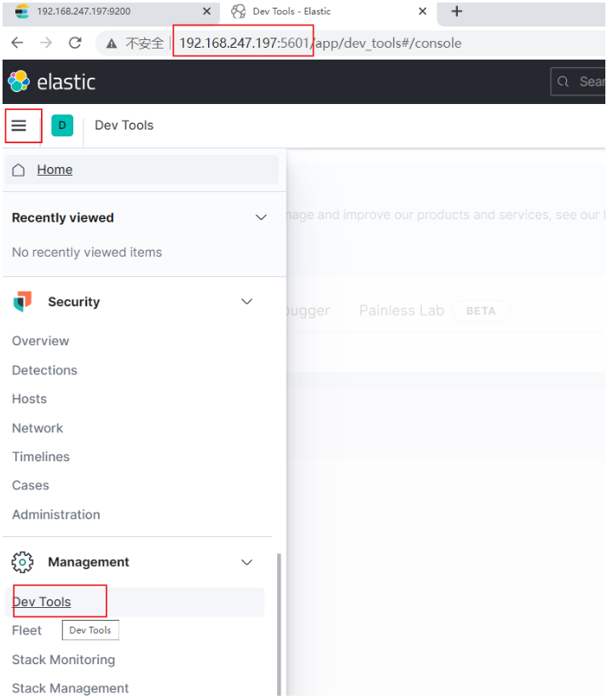Viewport: 613px width, 700px height.
Task: Open Security Timelines
Action: click(x=41, y=457)
